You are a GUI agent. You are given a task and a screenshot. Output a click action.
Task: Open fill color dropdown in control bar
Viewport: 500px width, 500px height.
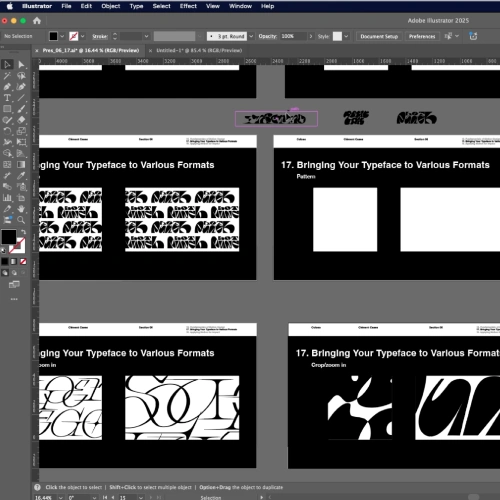pyautogui.click(x=62, y=36)
